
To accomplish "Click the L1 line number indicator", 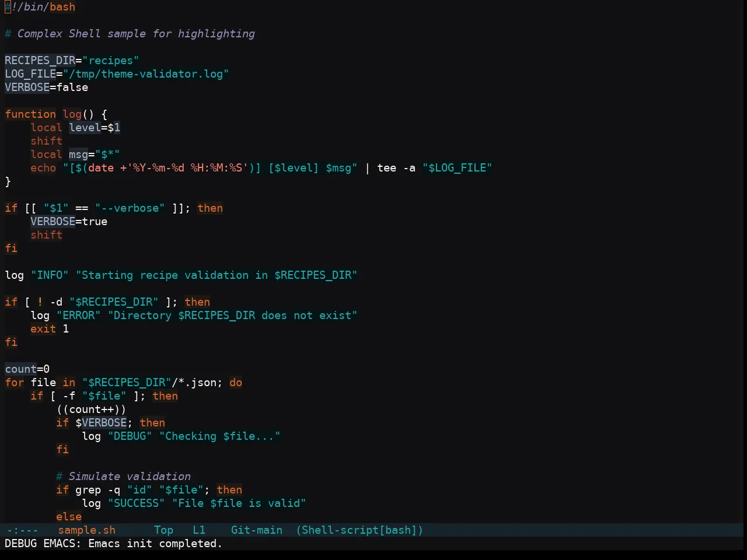I will [x=199, y=530].
